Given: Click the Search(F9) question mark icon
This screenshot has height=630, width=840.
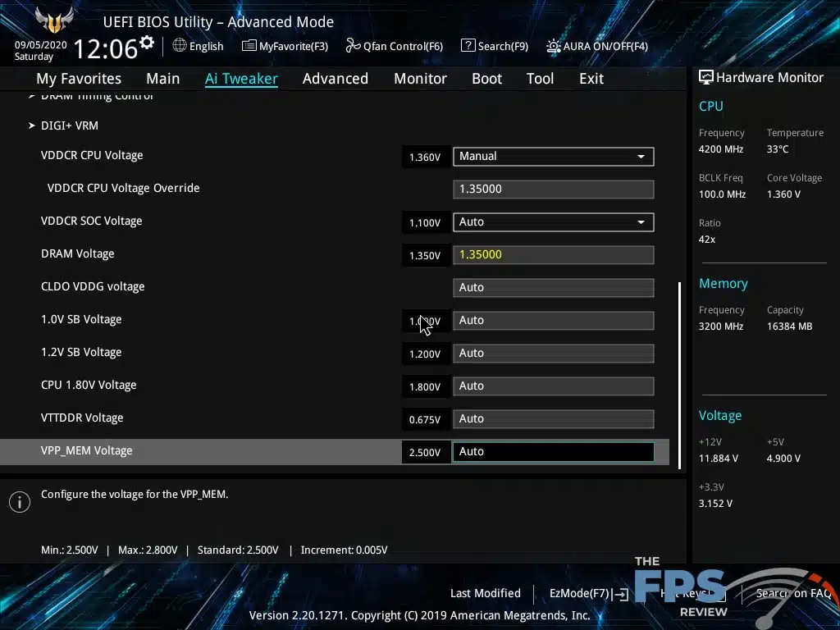Looking at the screenshot, I should pyautogui.click(x=468, y=46).
